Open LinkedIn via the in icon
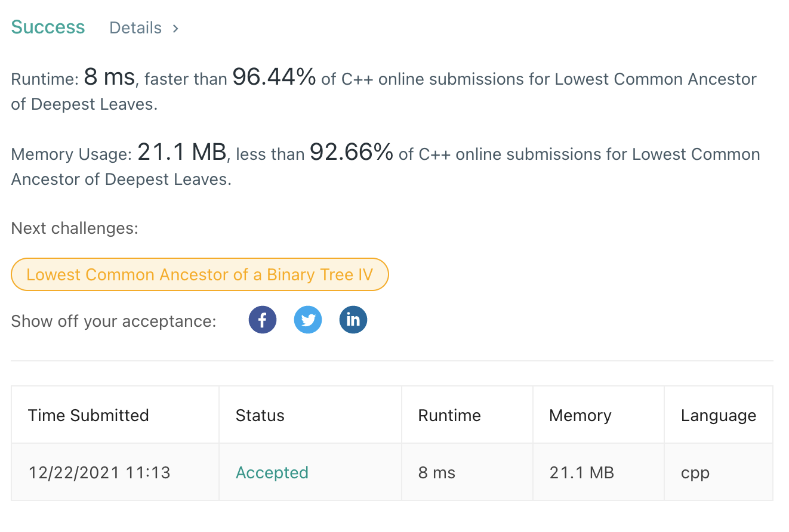The height and width of the screenshot is (532, 789). click(353, 320)
